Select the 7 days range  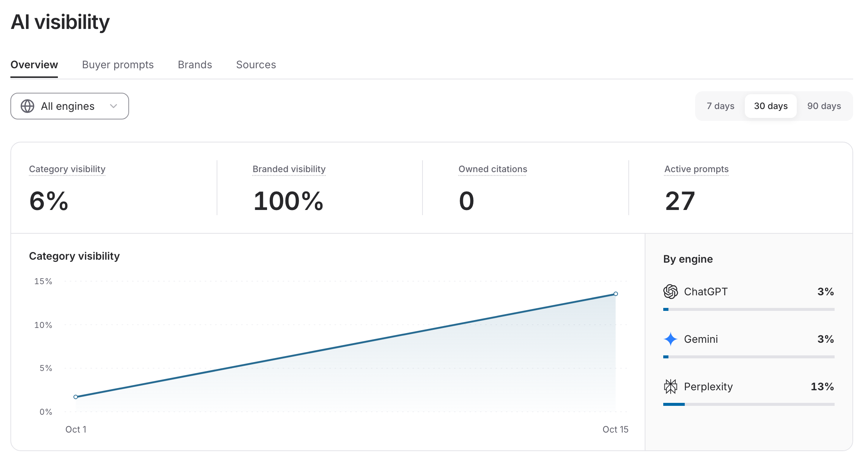pyautogui.click(x=720, y=106)
